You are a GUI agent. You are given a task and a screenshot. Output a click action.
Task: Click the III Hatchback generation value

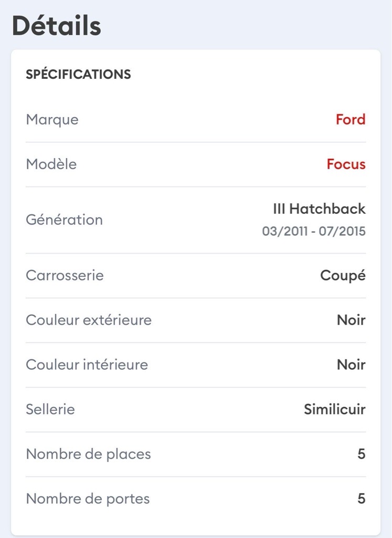click(319, 209)
